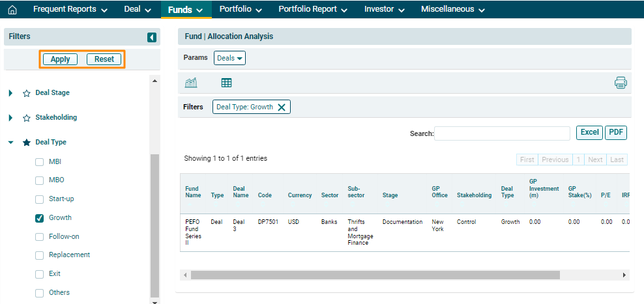This screenshot has height=304, width=644.
Task: Expand the Deal Stage filter section
Action: click(11, 93)
